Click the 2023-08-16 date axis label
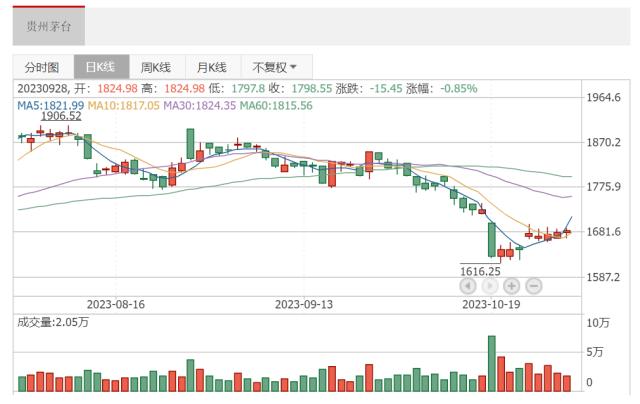 coord(116,304)
